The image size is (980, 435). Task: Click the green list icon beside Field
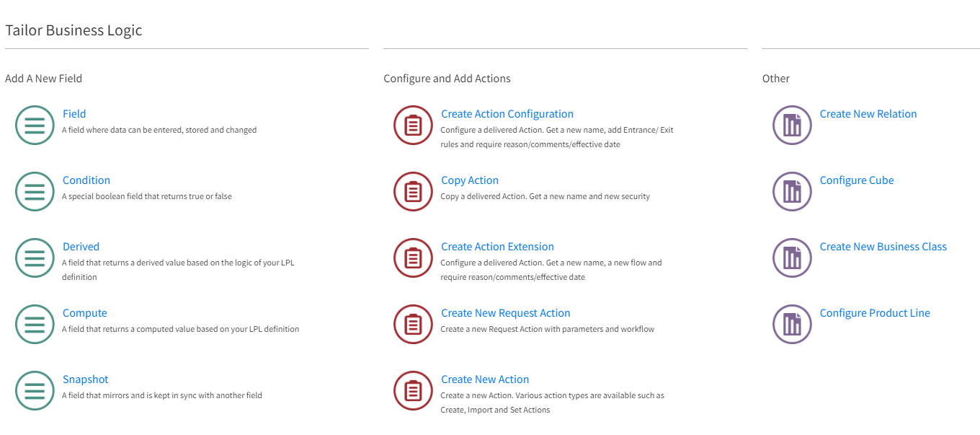pos(35,126)
